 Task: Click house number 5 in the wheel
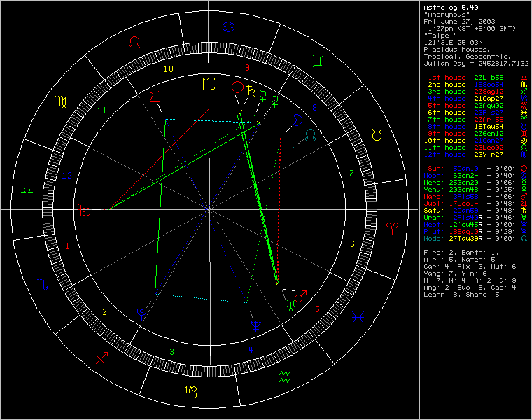pyautogui.click(x=317, y=309)
